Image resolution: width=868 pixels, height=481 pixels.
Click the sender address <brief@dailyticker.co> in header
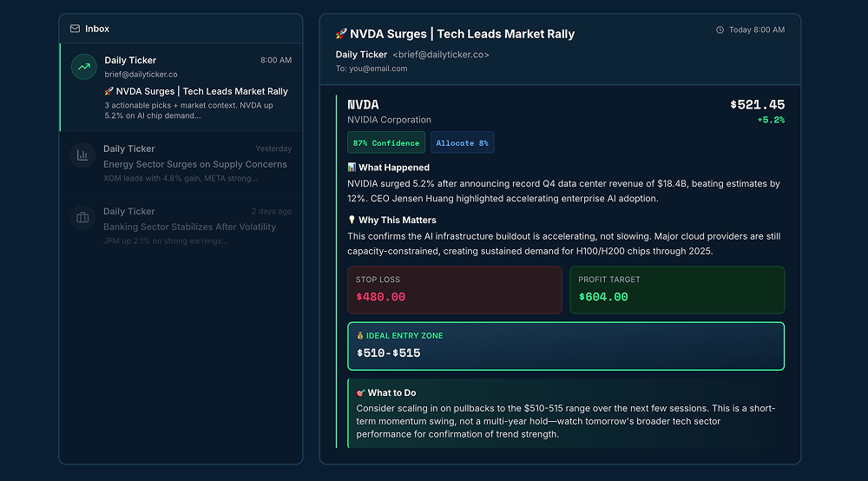pos(441,55)
